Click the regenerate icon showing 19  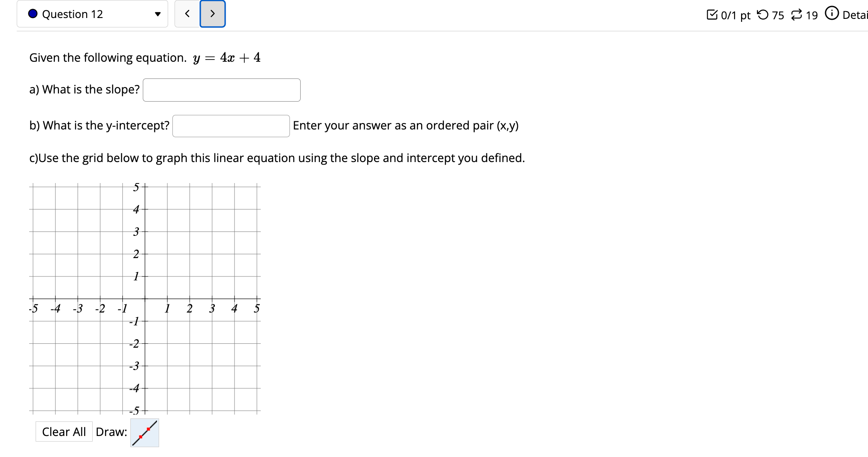coord(797,14)
